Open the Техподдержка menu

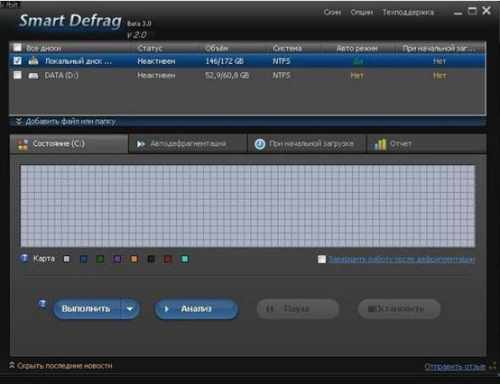click(408, 12)
